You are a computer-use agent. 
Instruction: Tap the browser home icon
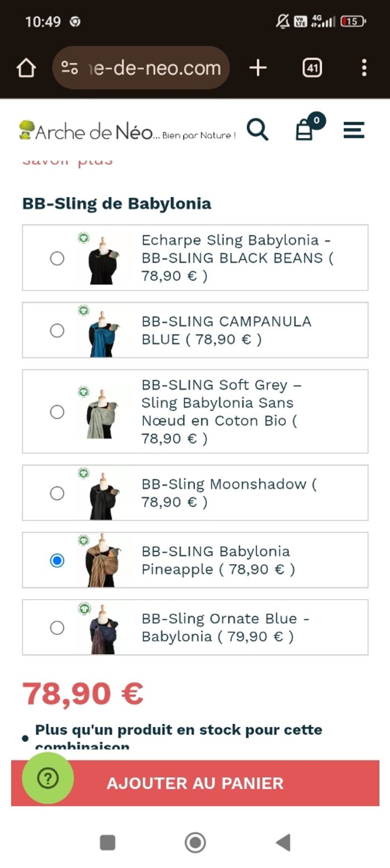click(26, 68)
